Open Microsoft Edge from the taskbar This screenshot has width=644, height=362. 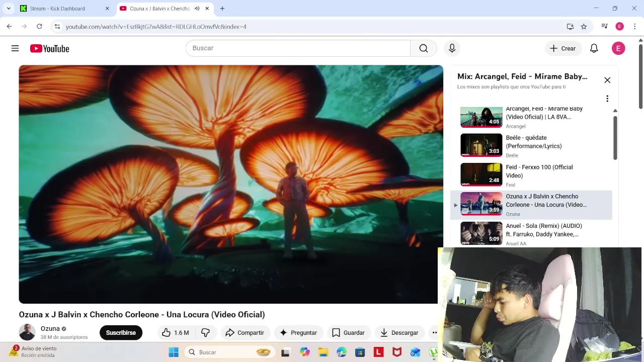tap(342, 352)
